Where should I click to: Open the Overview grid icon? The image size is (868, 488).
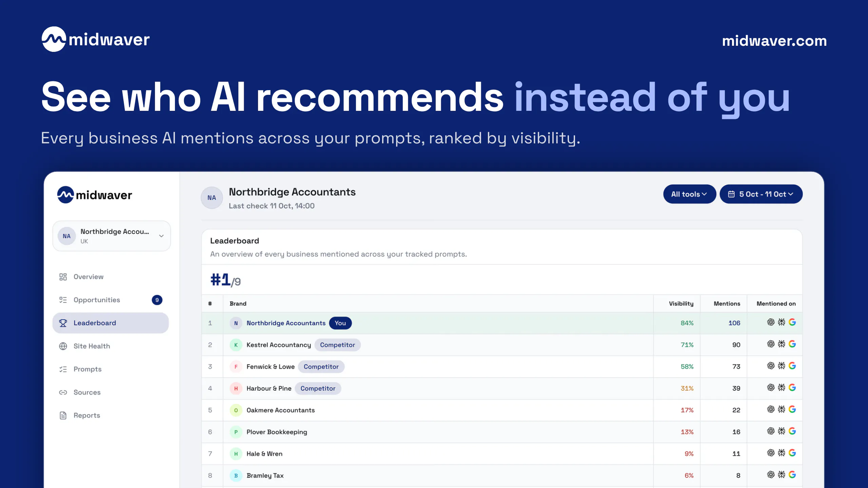point(63,277)
